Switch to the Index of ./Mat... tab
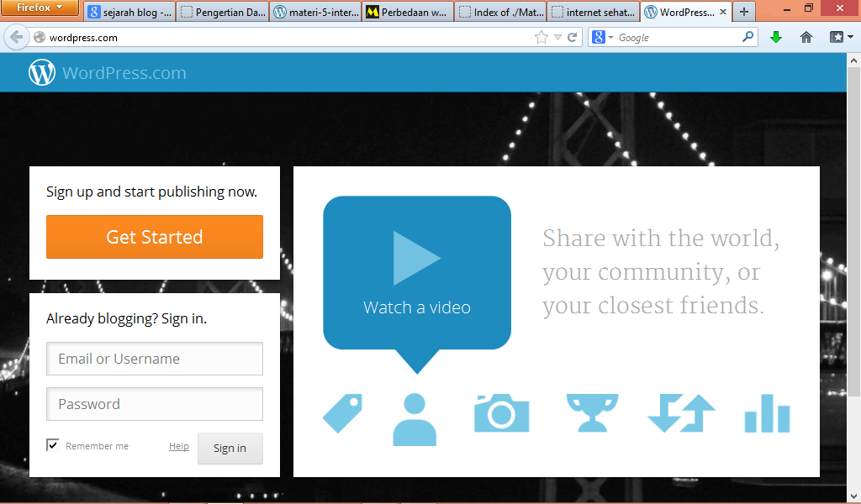This screenshot has width=861, height=504. point(501,12)
